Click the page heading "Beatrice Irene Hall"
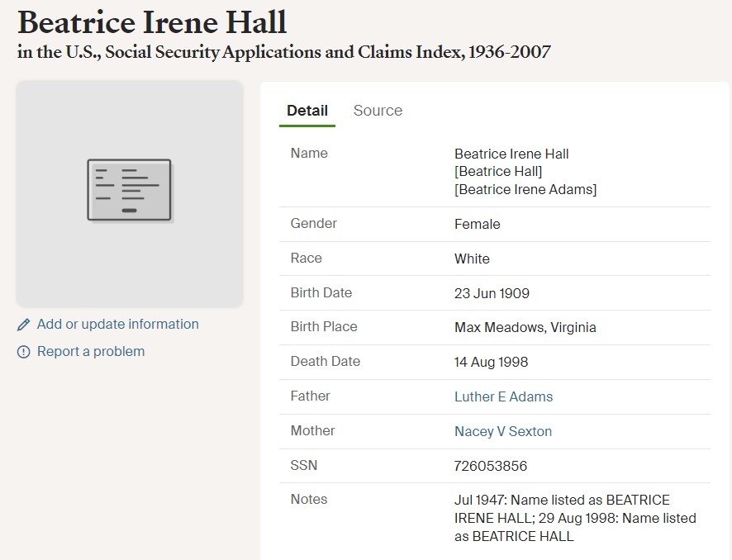The image size is (732, 560). coord(152,21)
